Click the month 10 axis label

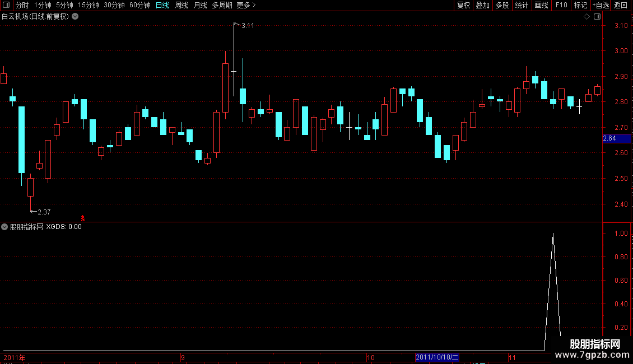(x=371, y=357)
